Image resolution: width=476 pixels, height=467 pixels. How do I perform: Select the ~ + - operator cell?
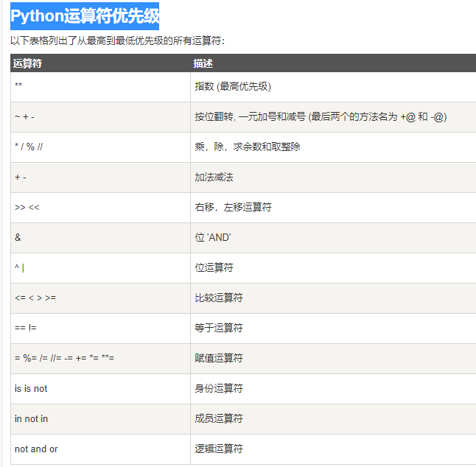coord(100,117)
